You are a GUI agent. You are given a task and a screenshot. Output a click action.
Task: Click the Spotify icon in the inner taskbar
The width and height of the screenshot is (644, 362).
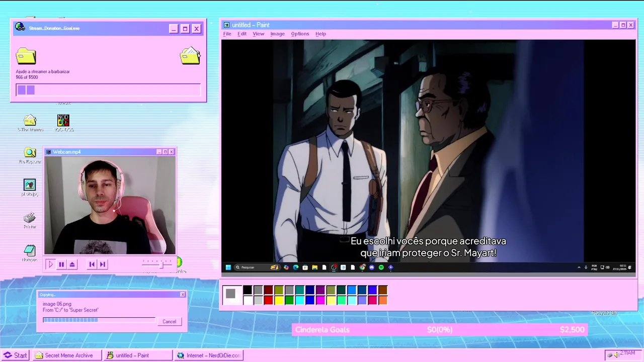pyautogui.click(x=381, y=267)
